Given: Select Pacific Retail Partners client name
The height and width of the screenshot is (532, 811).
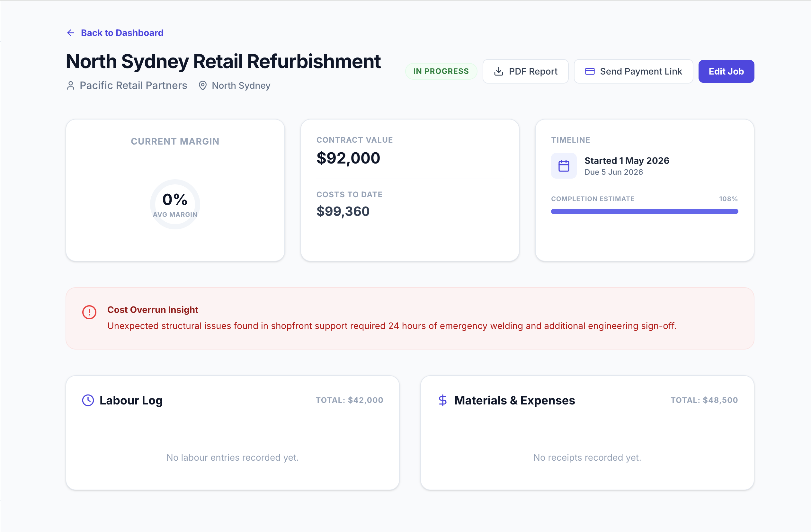Looking at the screenshot, I should pos(133,85).
